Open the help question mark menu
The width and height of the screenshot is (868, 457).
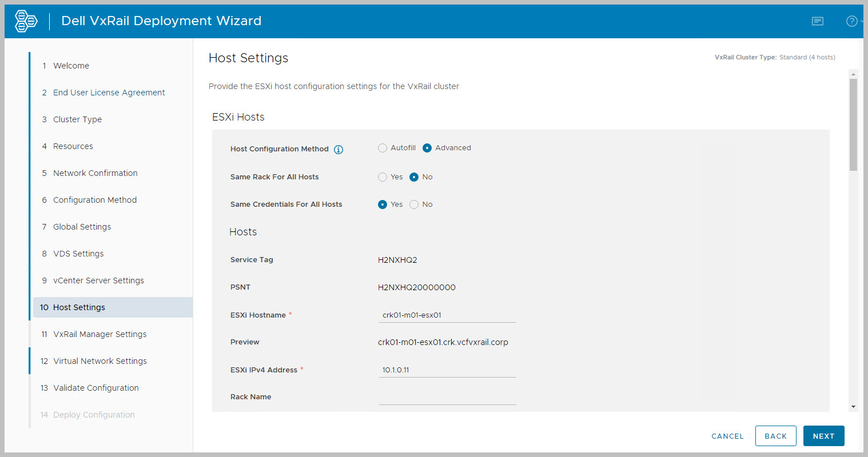852,21
